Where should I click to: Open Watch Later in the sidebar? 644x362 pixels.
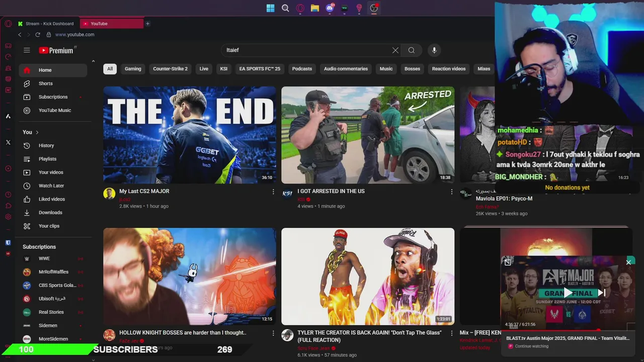click(x=53, y=186)
